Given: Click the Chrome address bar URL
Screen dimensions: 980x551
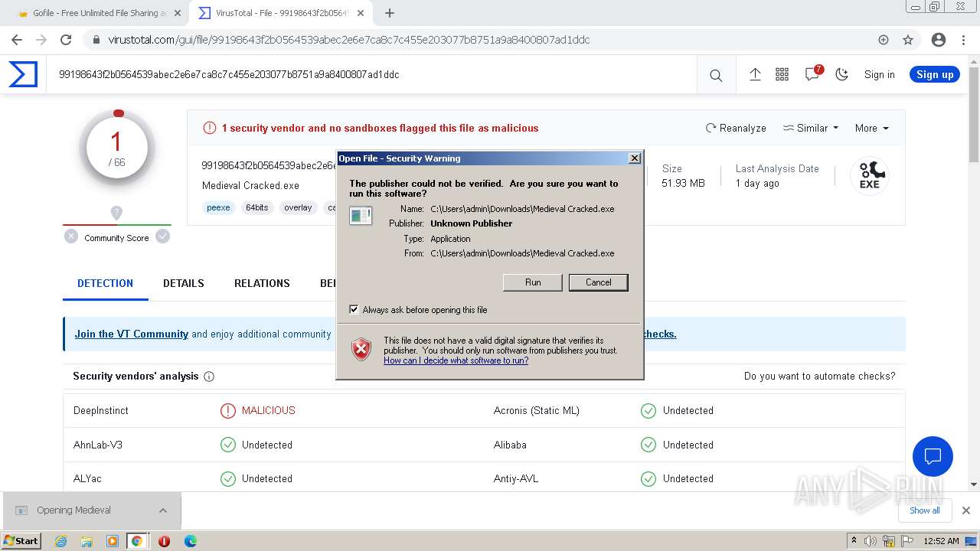Looking at the screenshot, I should pyautogui.click(x=349, y=40).
